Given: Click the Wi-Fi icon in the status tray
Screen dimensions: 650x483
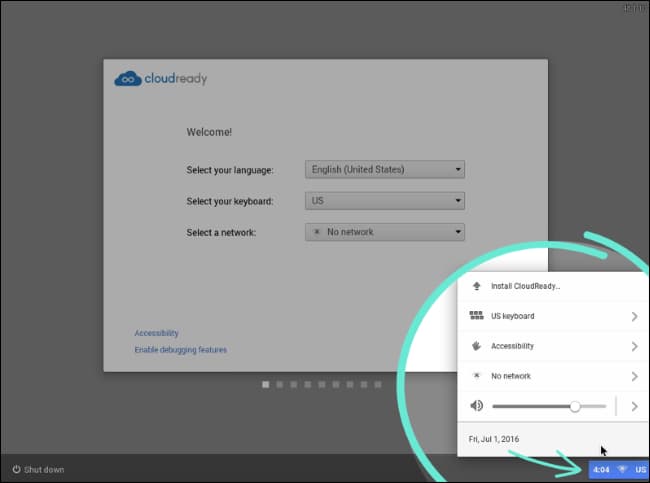Looking at the screenshot, I should [622, 469].
